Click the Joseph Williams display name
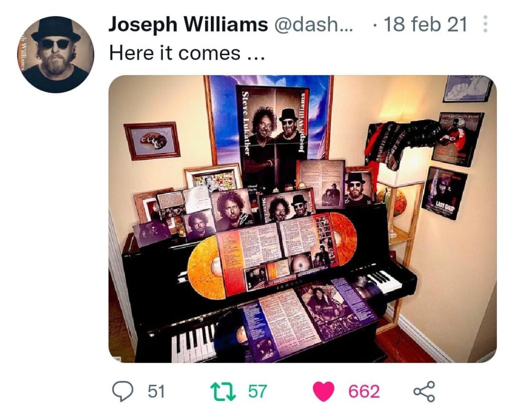The height and width of the screenshot is (420, 514). [x=188, y=25]
